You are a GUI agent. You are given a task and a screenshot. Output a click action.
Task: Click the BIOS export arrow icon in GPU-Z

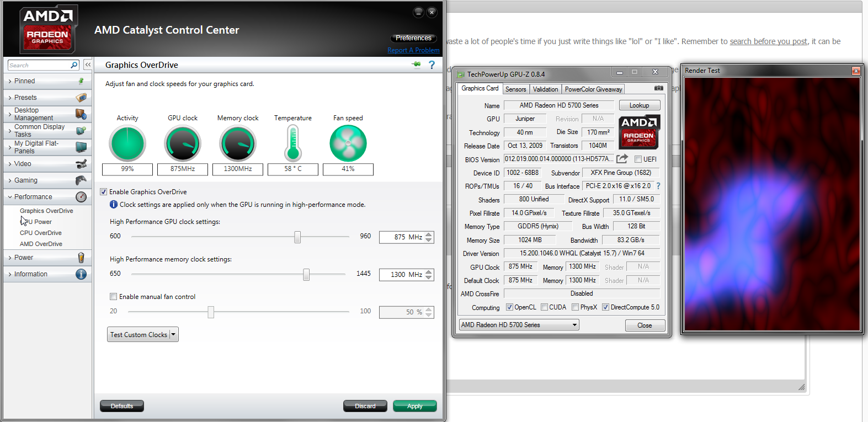pyautogui.click(x=622, y=159)
